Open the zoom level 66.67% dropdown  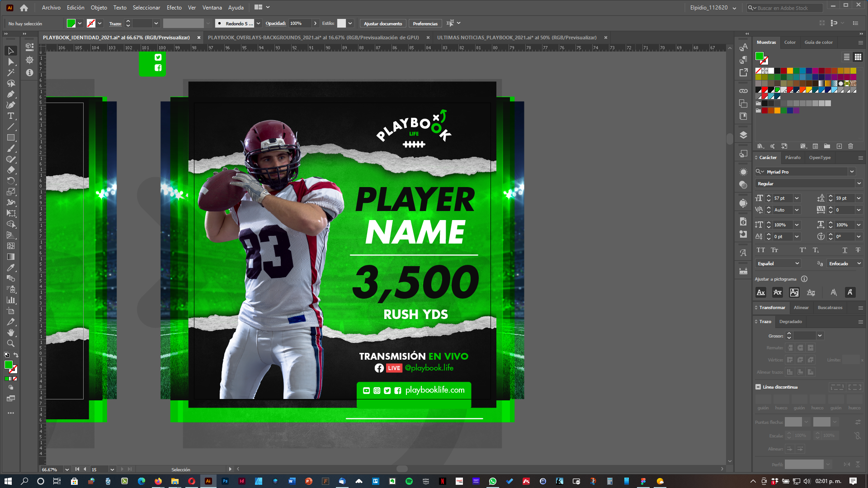tap(67, 469)
